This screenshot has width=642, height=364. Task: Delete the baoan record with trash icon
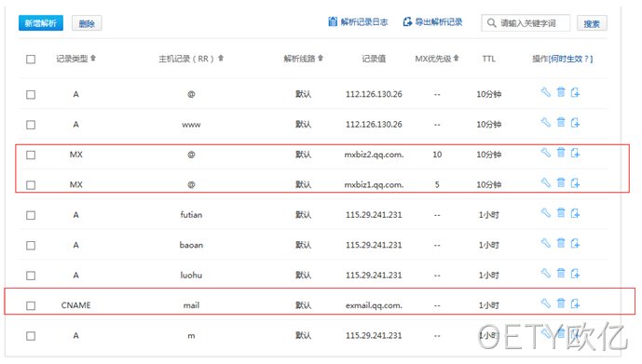coord(561,243)
